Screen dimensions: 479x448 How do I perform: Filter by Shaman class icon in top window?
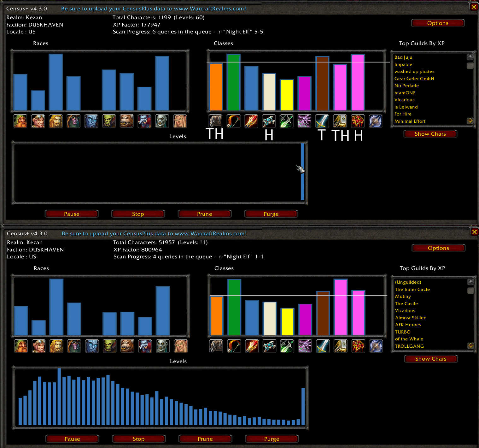(x=358, y=121)
